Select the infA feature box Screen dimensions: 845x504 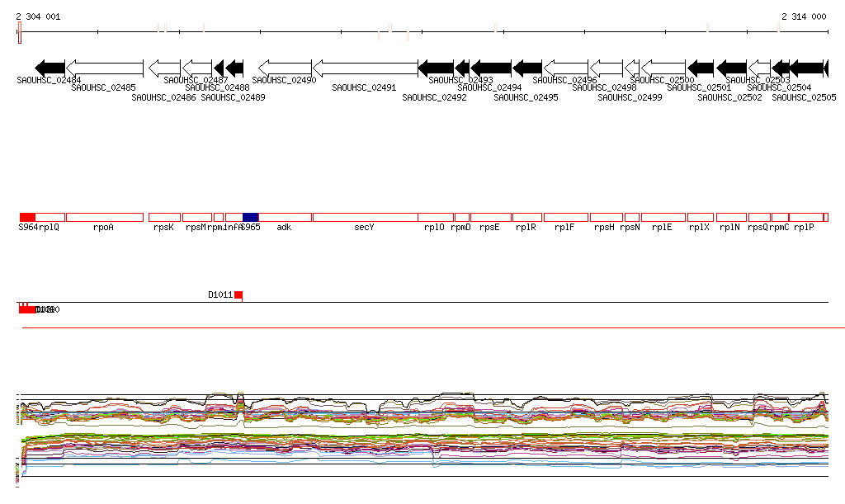[234, 217]
